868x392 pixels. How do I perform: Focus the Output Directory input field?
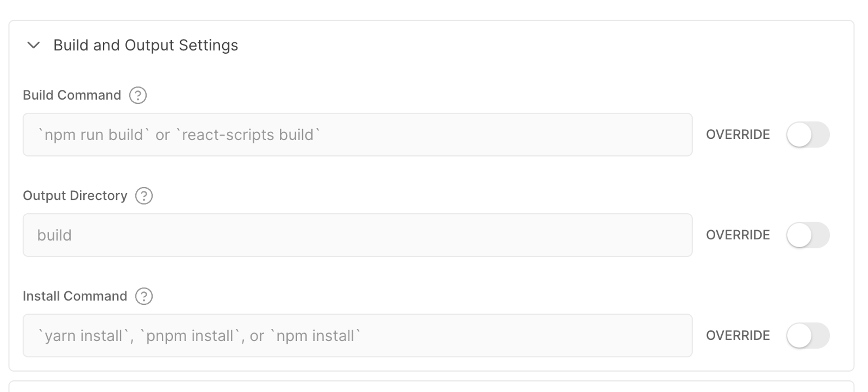tap(357, 235)
